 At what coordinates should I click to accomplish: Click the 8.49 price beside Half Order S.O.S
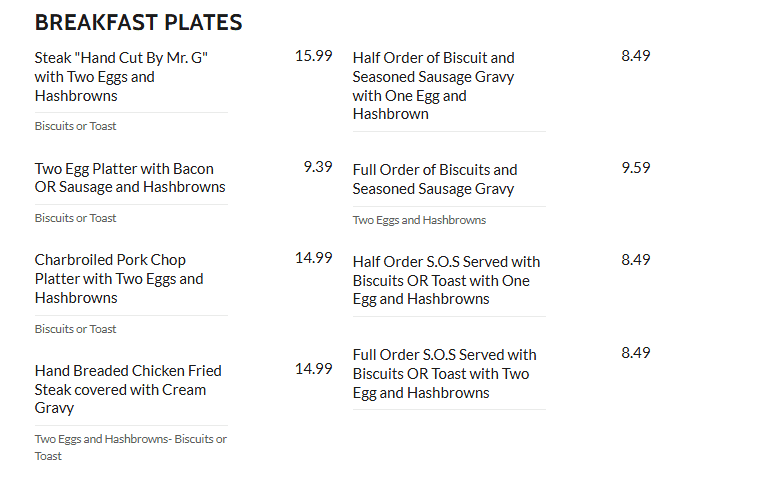tap(636, 260)
